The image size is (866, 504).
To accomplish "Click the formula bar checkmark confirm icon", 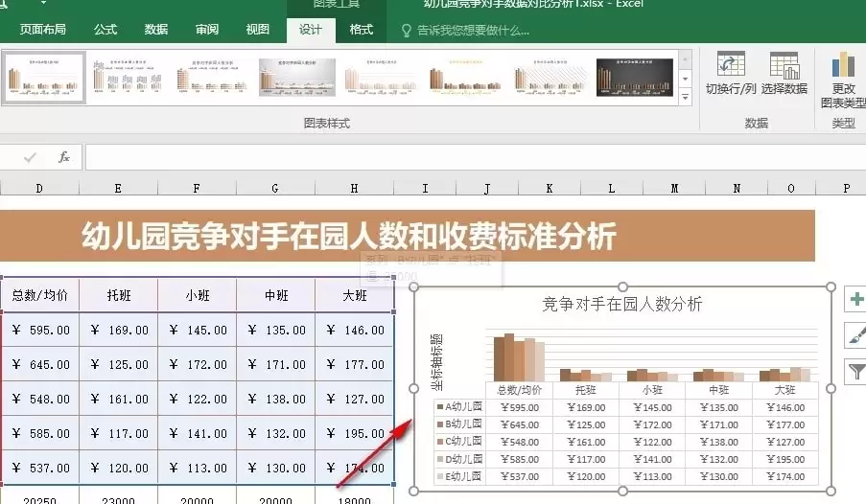I will pyautogui.click(x=30, y=158).
